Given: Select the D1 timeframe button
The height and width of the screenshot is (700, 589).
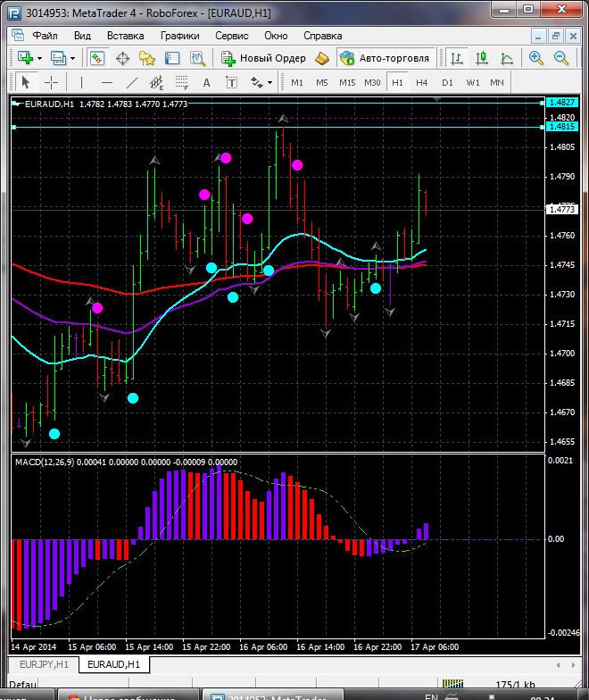Looking at the screenshot, I should pyautogui.click(x=447, y=82).
